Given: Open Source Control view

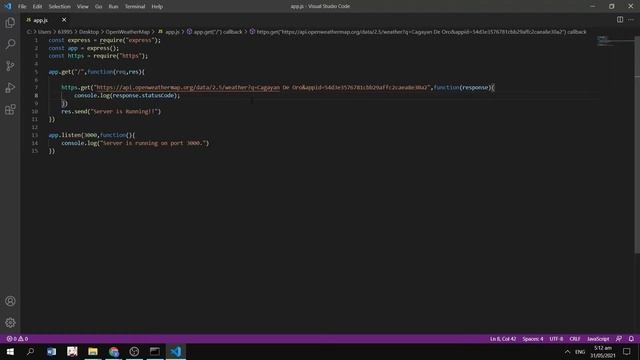Looking at the screenshot, I should [10, 66].
